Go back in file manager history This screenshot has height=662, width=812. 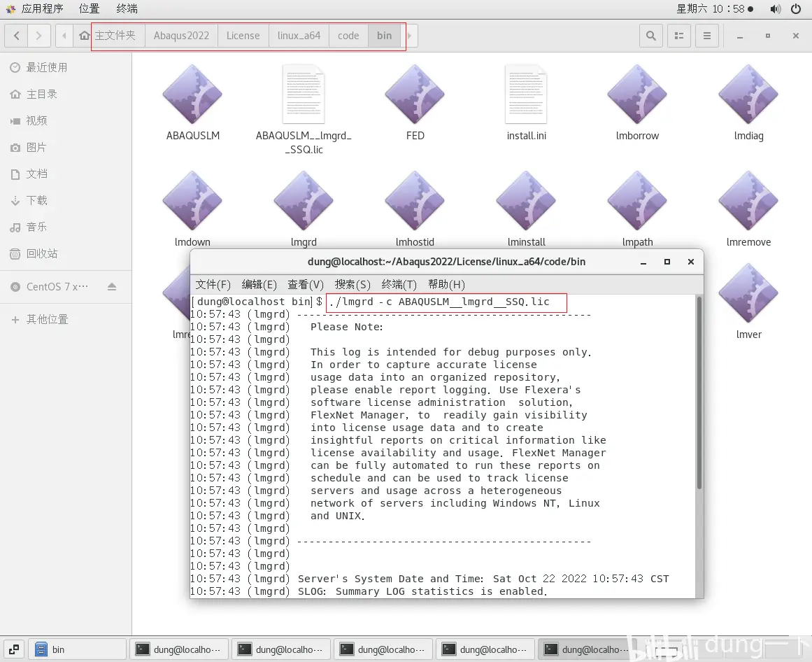(17, 36)
